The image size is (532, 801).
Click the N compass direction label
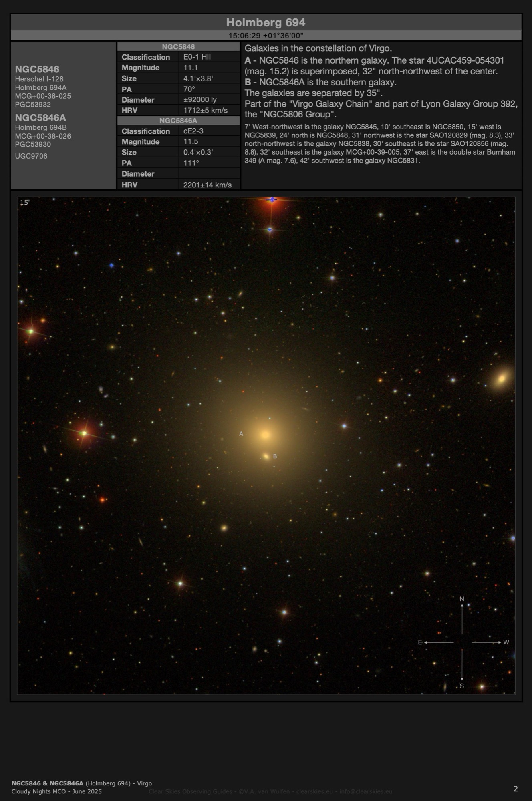[x=462, y=599]
